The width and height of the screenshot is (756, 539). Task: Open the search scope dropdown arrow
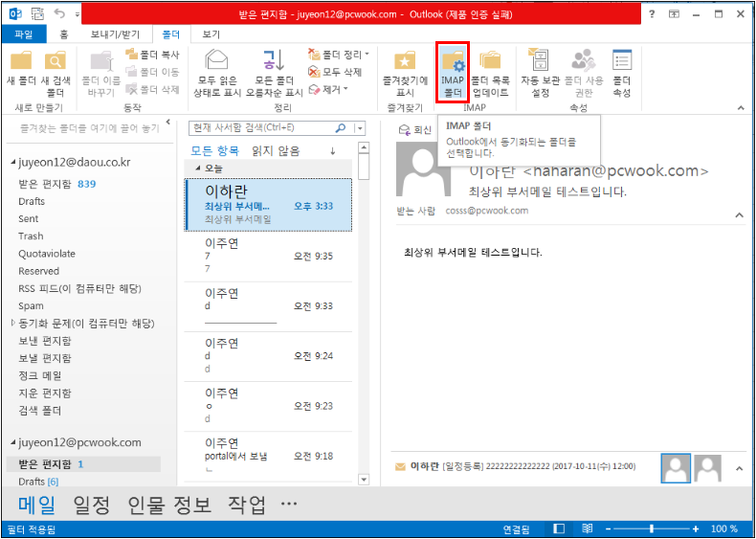click(360, 128)
